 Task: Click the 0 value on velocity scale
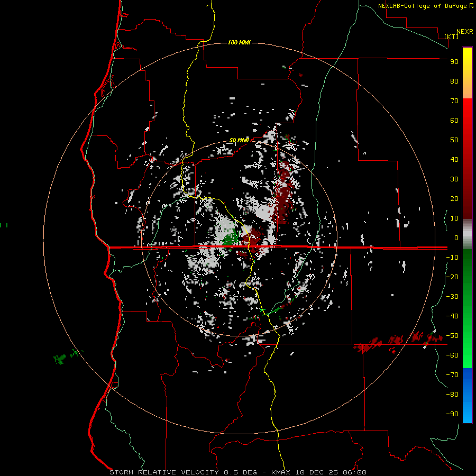coord(456,237)
